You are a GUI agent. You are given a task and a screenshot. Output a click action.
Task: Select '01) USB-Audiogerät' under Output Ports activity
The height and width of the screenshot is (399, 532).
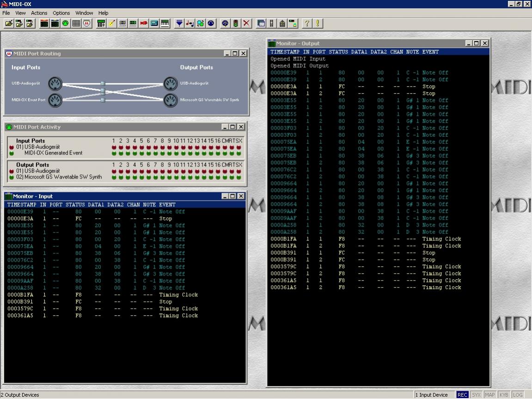tap(38, 171)
